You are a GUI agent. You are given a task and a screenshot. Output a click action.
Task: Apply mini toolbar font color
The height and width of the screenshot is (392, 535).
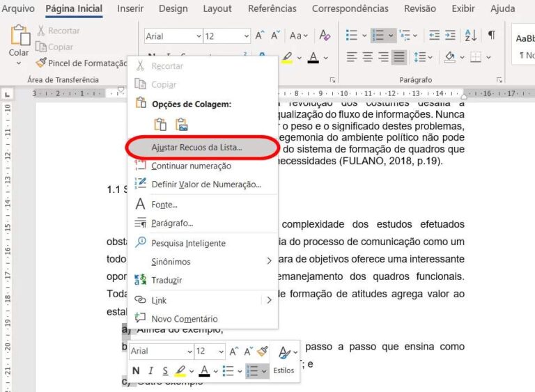point(204,370)
